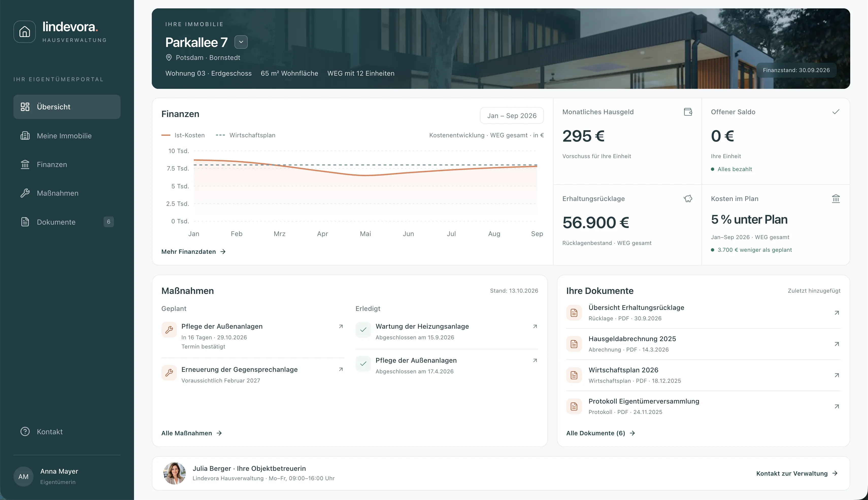
Task: Click the Wirtschaftsplan dashed legend entry
Action: click(x=245, y=135)
